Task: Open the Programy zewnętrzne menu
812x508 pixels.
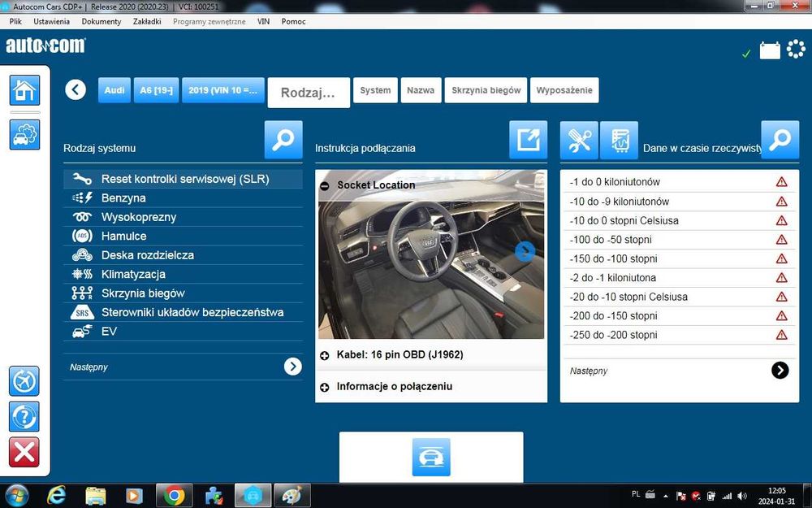Action: click(x=209, y=21)
